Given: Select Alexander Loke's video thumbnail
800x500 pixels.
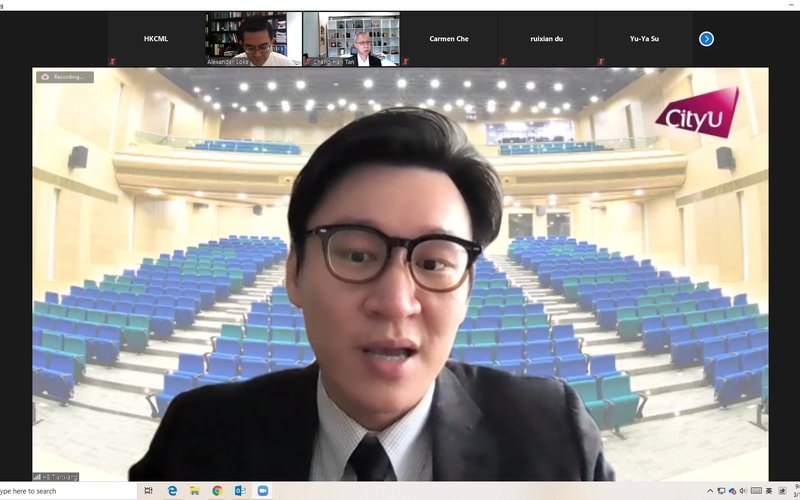Looking at the screenshot, I should (253, 39).
